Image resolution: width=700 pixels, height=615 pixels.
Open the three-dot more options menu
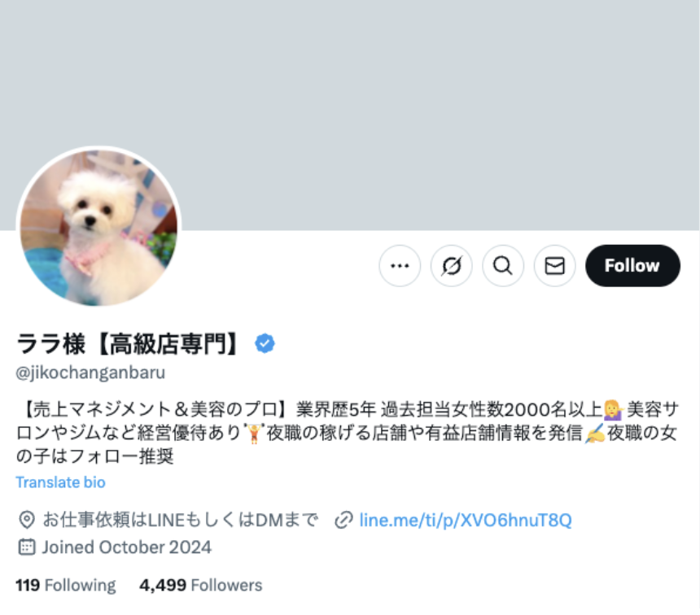(400, 265)
